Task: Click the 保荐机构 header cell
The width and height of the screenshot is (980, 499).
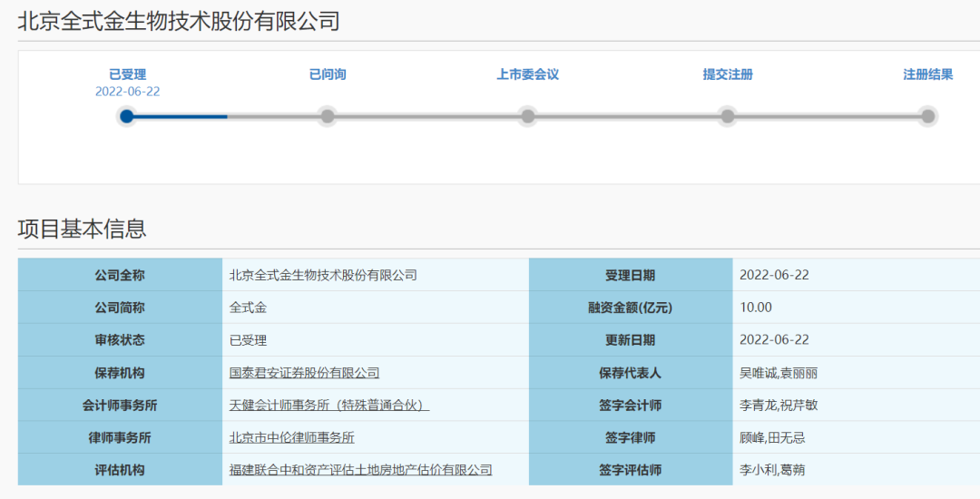Action: point(120,373)
